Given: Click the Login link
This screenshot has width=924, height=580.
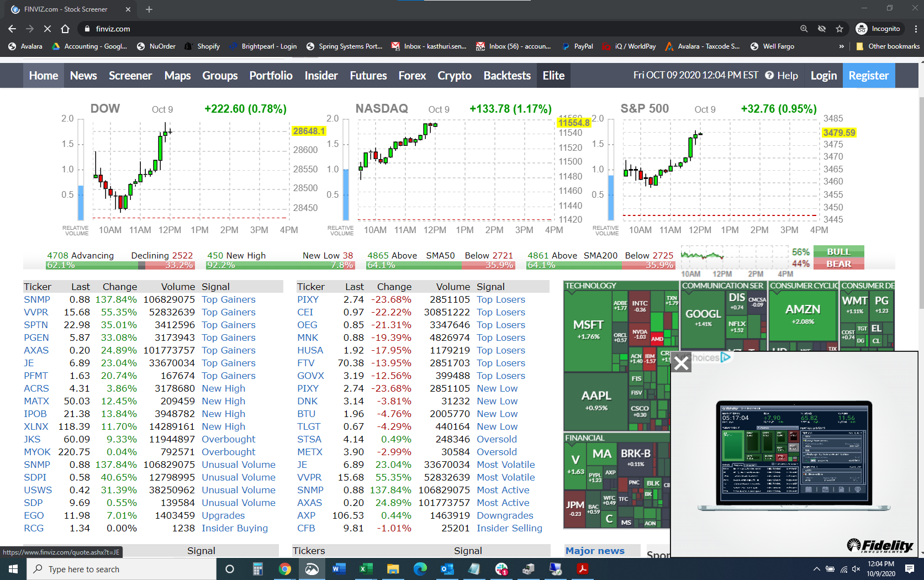Looking at the screenshot, I should coord(823,76).
